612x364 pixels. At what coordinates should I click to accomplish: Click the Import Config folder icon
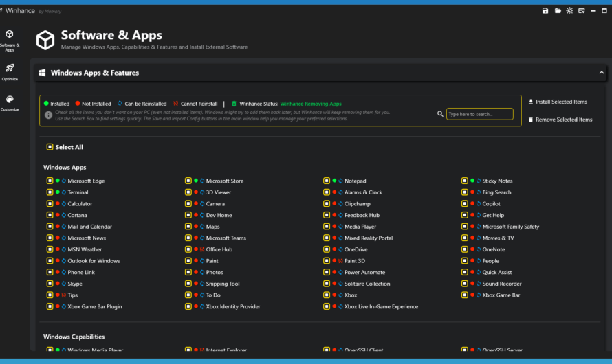[x=558, y=11]
